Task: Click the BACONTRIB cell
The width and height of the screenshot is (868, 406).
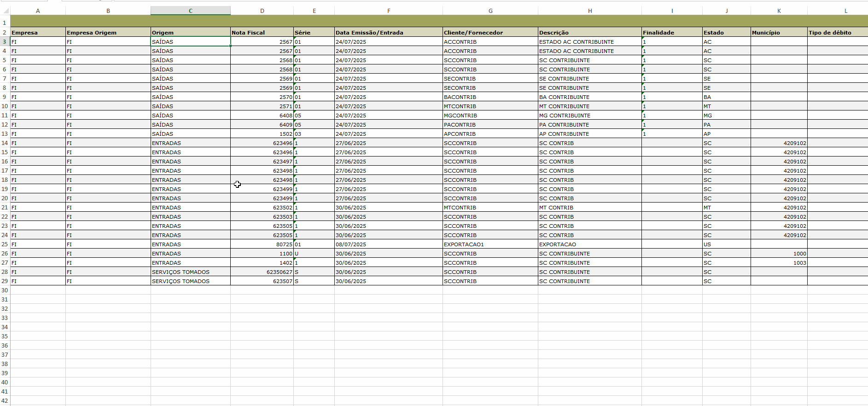Action: pyautogui.click(x=490, y=97)
